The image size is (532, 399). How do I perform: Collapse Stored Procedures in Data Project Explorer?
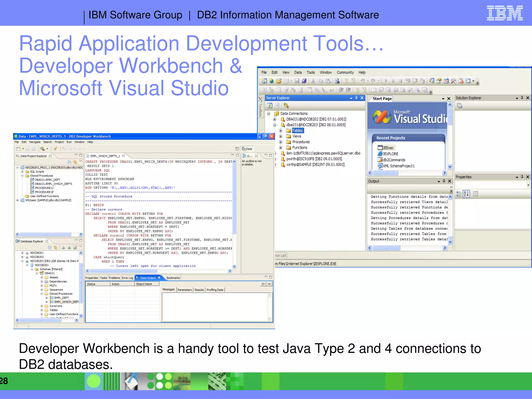tap(22, 176)
